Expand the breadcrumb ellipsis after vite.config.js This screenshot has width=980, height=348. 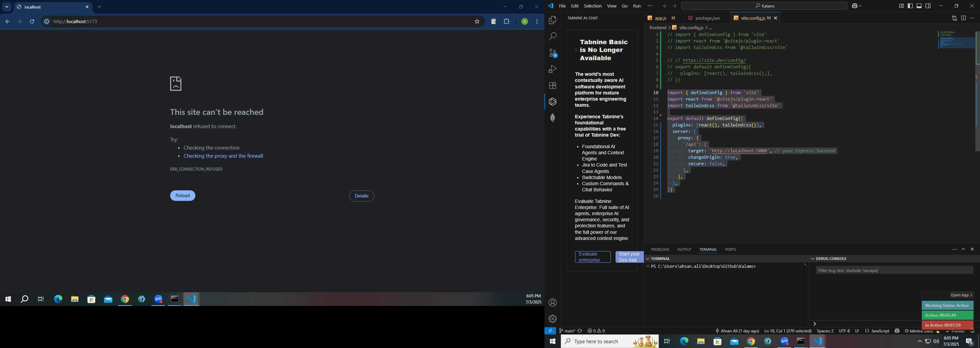click(x=710, y=28)
